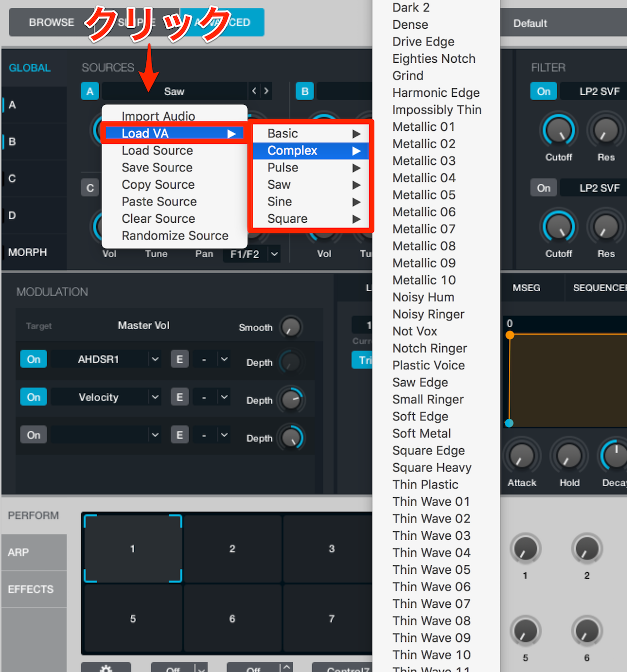Screen dimensions: 627x672
Task: Open pad settings gear icon
Action: (x=106, y=668)
